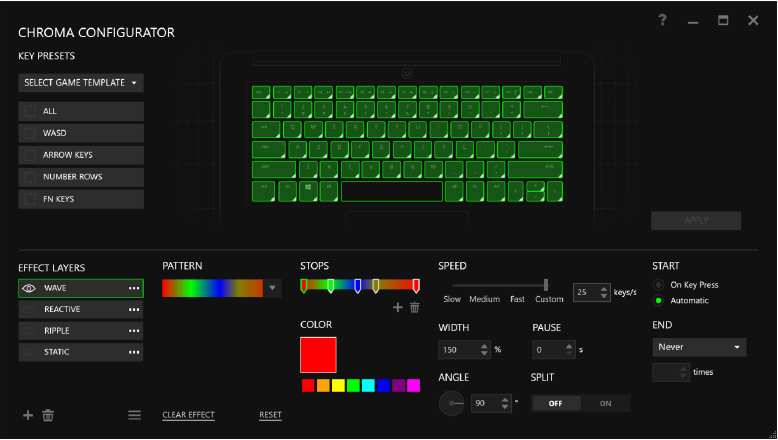Pick the orange color swatch

323,385
